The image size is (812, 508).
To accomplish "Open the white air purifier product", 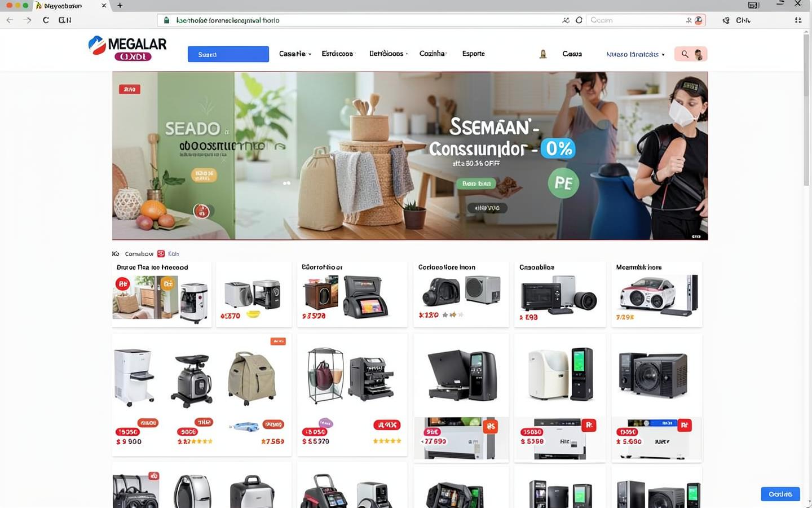I will pos(134,377).
